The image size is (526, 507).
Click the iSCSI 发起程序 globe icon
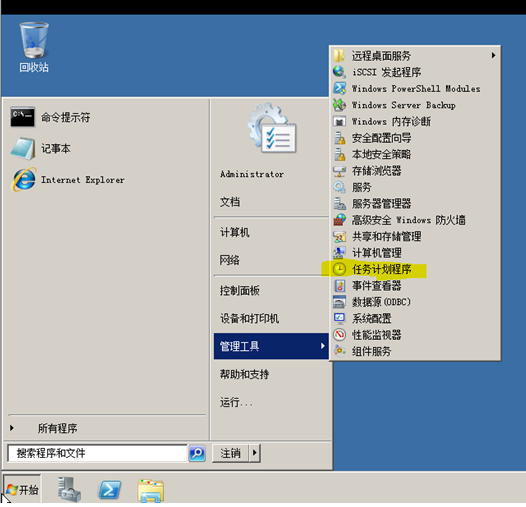click(339, 72)
